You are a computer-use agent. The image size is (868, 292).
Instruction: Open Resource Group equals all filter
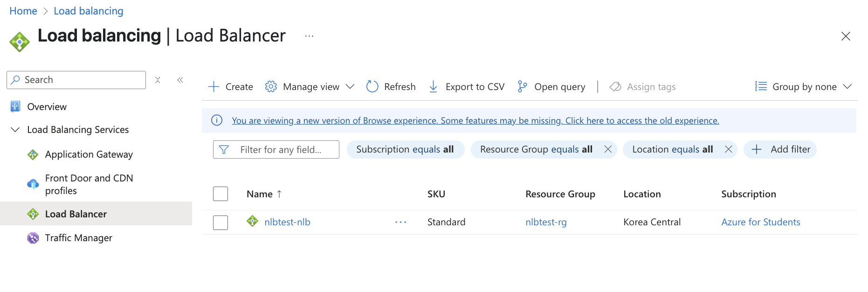pyautogui.click(x=536, y=149)
